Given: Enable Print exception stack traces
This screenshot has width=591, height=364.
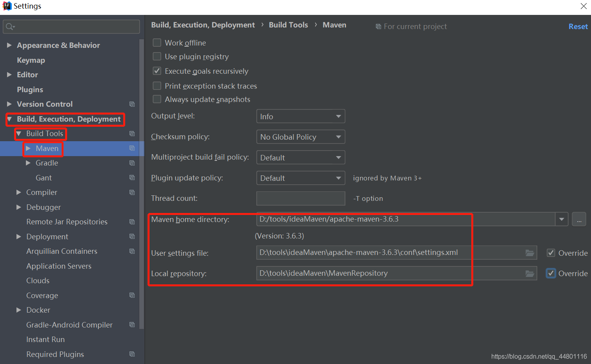Looking at the screenshot, I should [x=157, y=86].
